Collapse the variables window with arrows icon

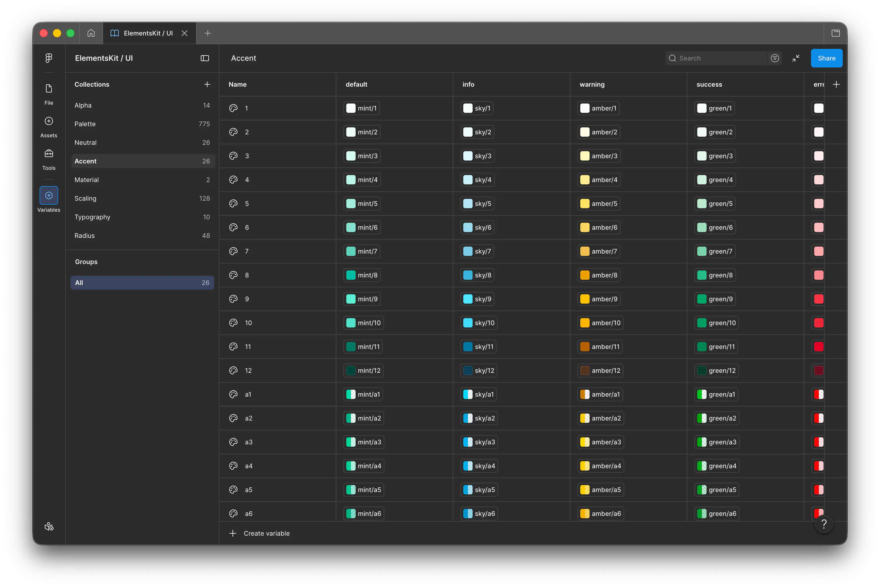(796, 58)
